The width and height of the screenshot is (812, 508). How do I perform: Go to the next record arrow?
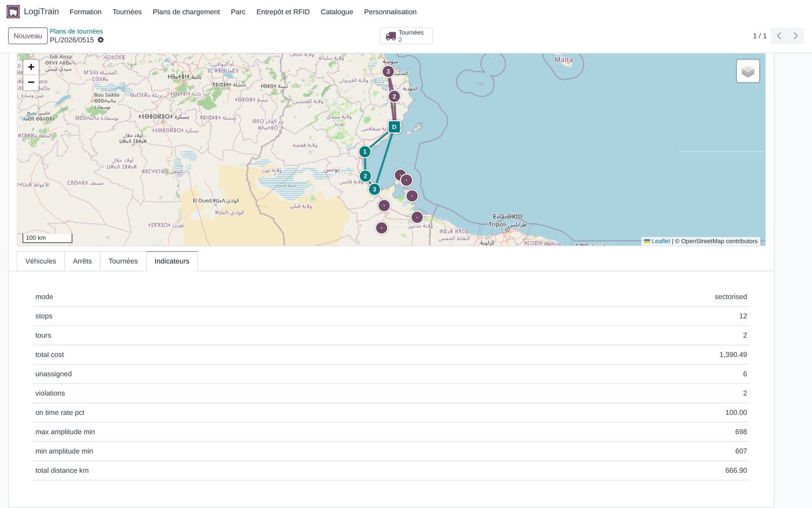[x=795, y=36]
